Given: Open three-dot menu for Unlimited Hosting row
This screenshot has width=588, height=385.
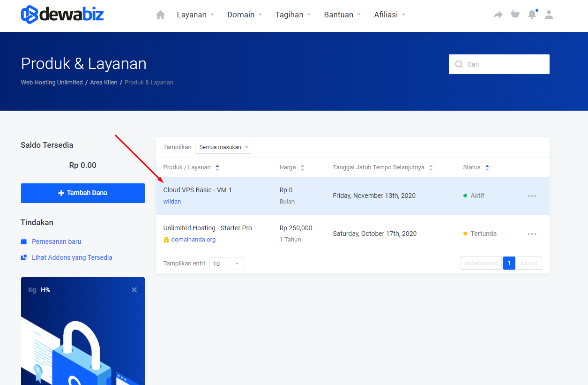Looking at the screenshot, I should (x=532, y=234).
